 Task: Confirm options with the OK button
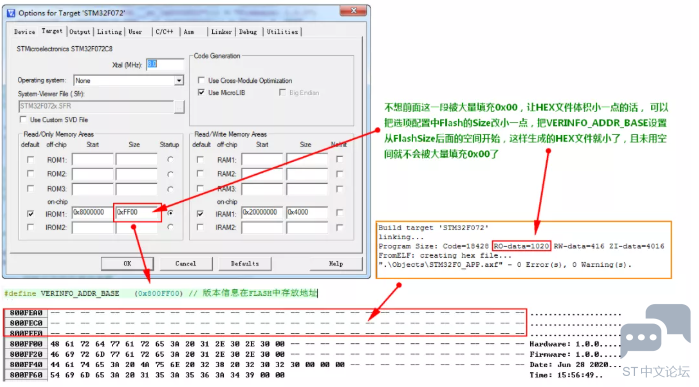(x=127, y=263)
